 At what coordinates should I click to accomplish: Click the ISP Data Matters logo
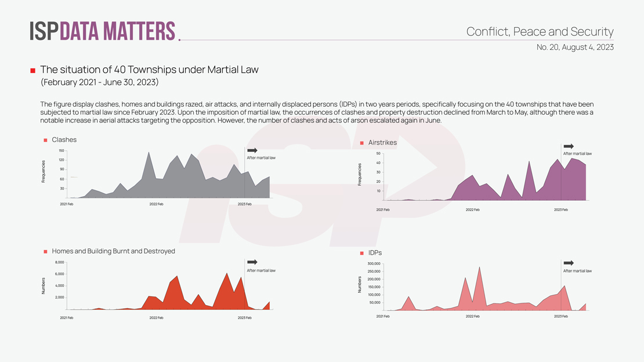102,31
